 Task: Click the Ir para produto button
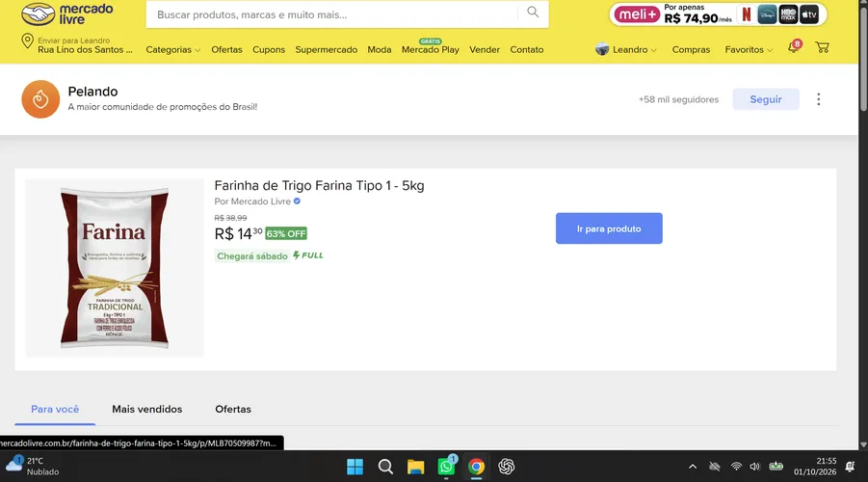point(609,228)
